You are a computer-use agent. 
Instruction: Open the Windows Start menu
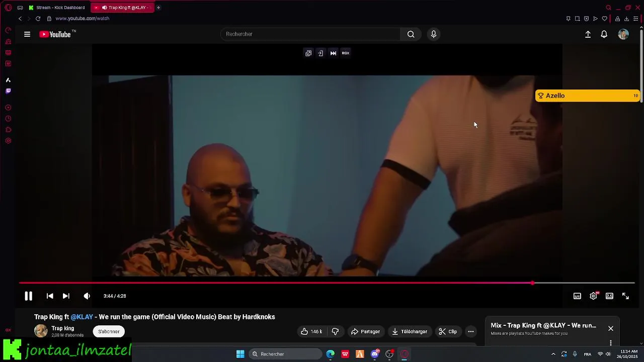(240, 354)
